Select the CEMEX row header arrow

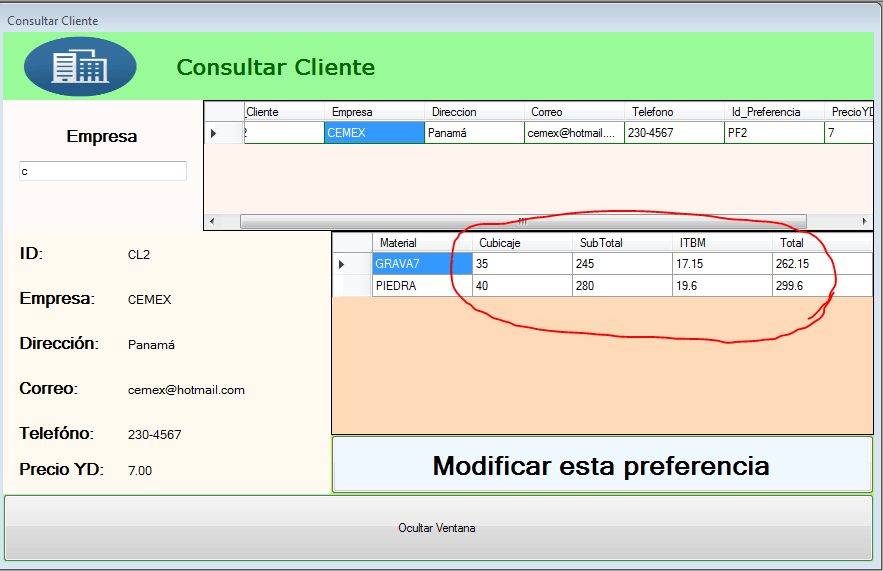pyautogui.click(x=224, y=133)
